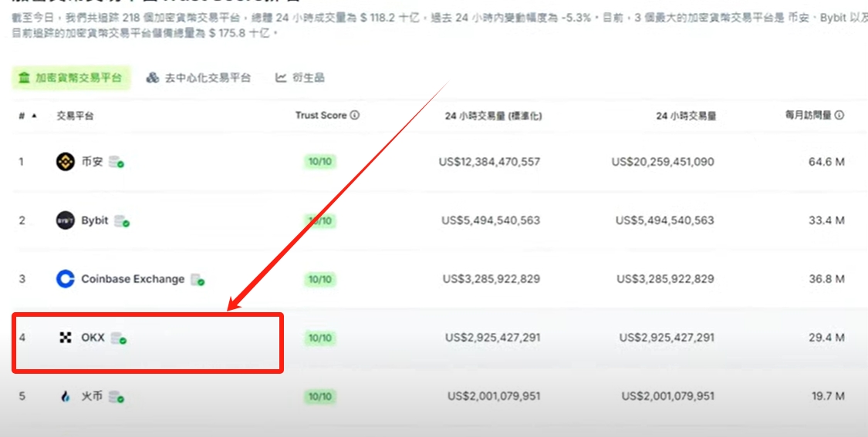Click rank number 4 in the # column
The width and height of the screenshot is (868, 437).
(x=22, y=338)
